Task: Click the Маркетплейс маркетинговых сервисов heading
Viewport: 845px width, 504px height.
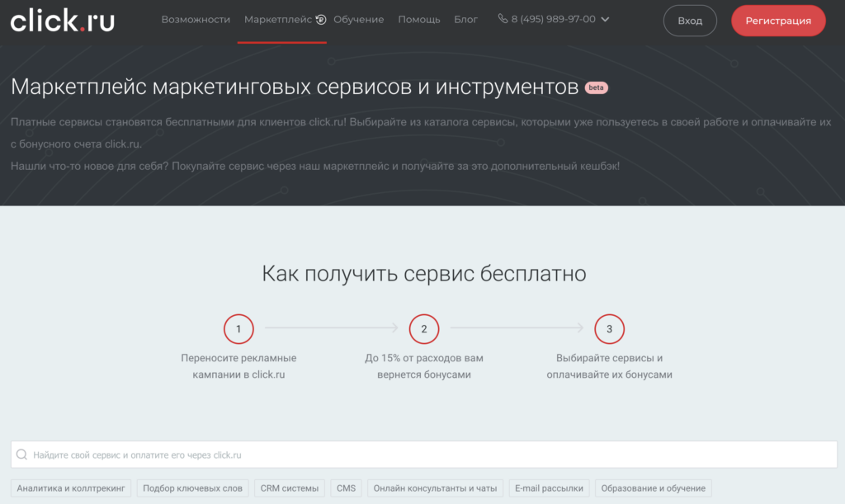Action: click(x=295, y=87)
